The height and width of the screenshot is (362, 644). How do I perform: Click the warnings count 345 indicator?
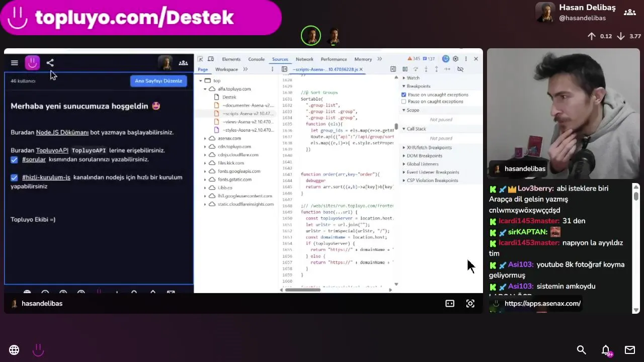coord(413,59)
